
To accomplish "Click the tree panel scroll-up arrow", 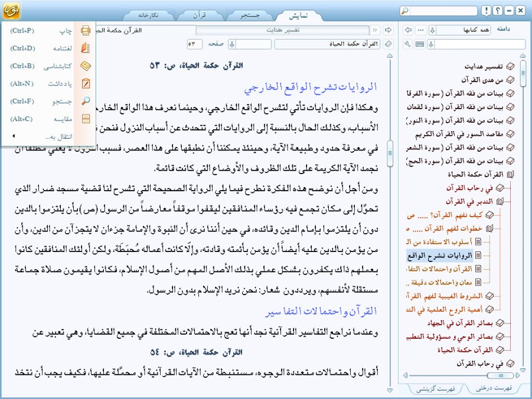I will tap(523, 55).
